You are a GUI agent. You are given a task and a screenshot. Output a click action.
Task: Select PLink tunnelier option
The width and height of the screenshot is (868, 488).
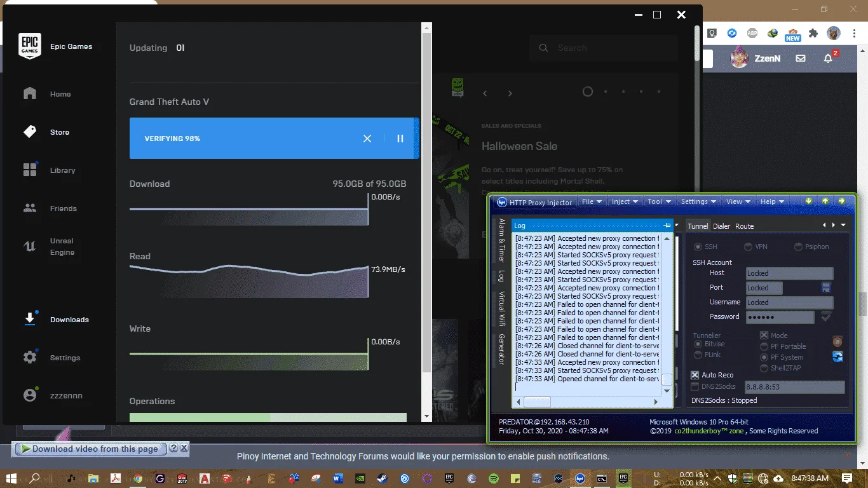(698, 355)
